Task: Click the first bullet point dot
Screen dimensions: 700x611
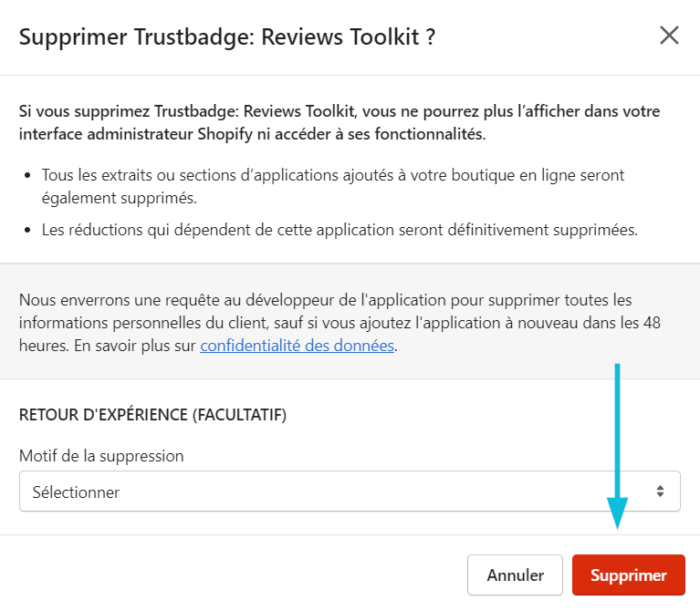Action: (27, 175)
